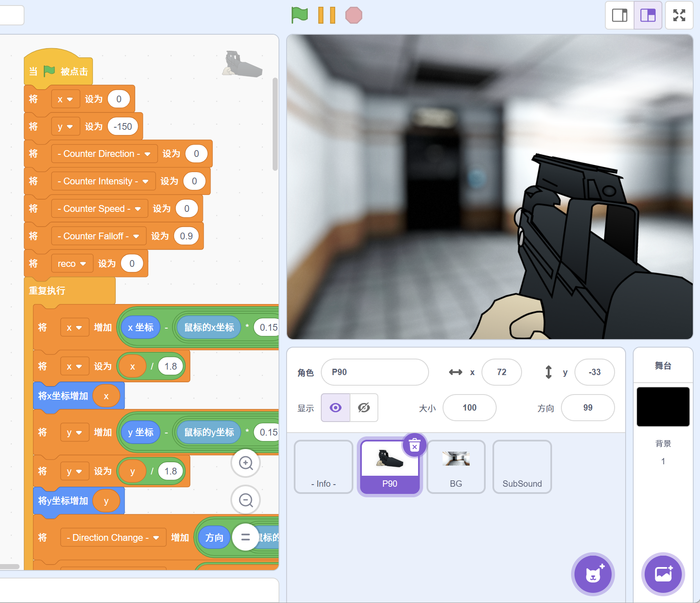This screenshot has height=603, width=700.
Task: Zoom in on the code workspace
Action: (x=246, y=463)
